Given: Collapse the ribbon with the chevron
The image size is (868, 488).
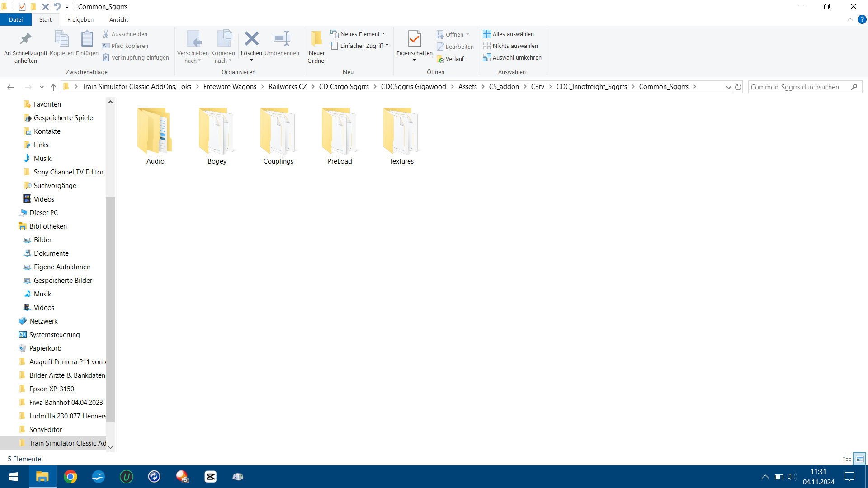Looking at the screenshot, I should tap(850, 19).
